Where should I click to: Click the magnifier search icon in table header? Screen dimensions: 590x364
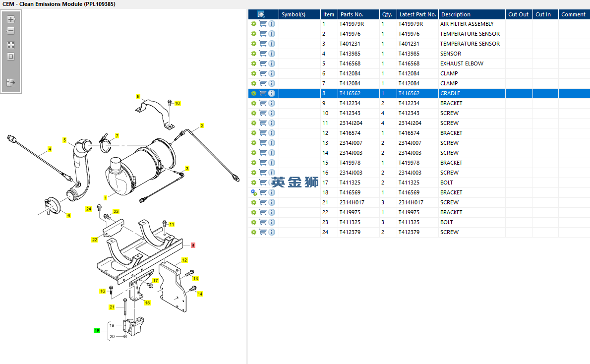click(x=262, y=14)
